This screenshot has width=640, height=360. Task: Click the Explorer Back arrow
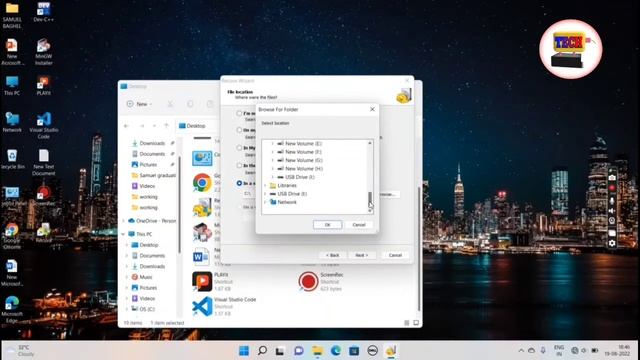(x=126, y=126)
